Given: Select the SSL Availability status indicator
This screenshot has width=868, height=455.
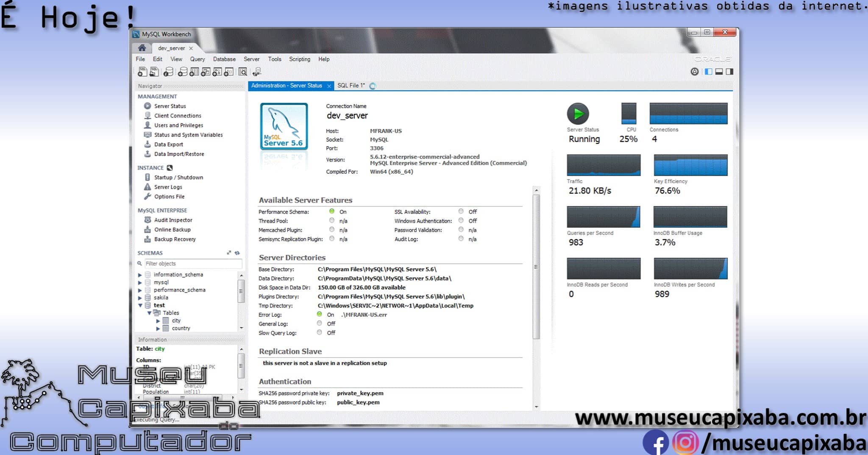Looking at the screenshot, I should coord(461,211).
